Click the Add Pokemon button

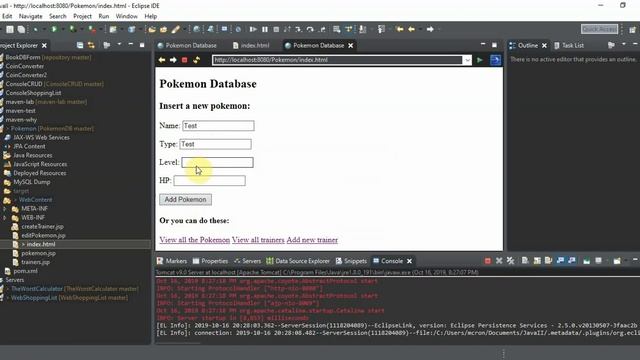coord(185,199)
